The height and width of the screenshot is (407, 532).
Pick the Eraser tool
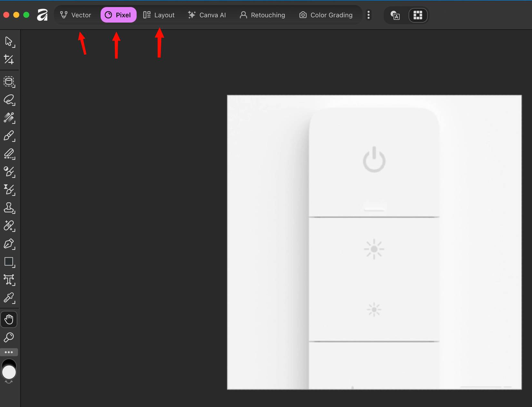9,154
